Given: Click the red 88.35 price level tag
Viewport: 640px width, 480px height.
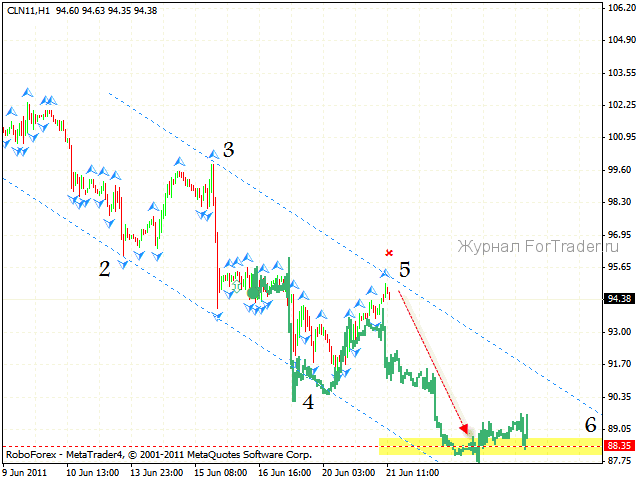Looking at the screenshot, I should (619, 445).
